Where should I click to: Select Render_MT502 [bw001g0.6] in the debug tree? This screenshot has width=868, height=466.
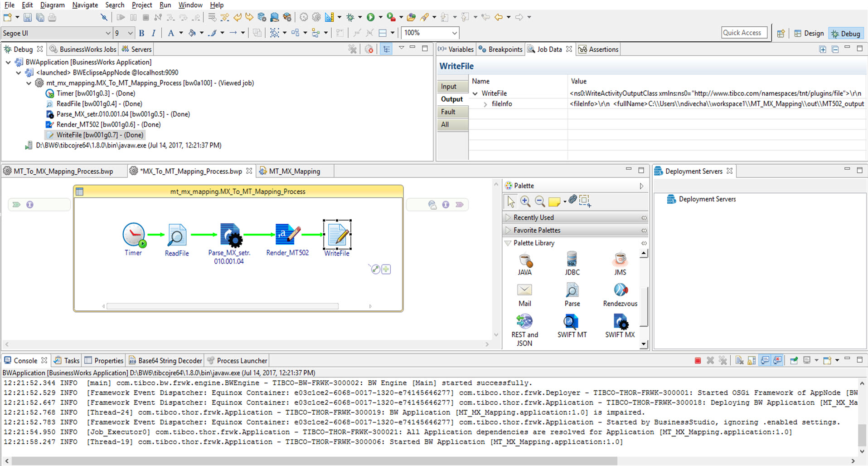pos(103,125)
